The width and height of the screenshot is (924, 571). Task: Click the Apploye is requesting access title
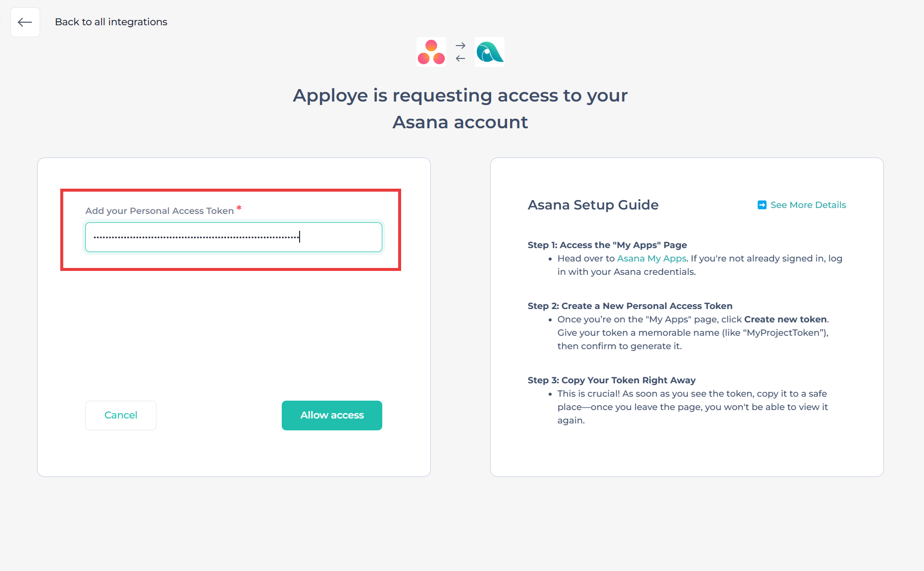click(461, 109)
